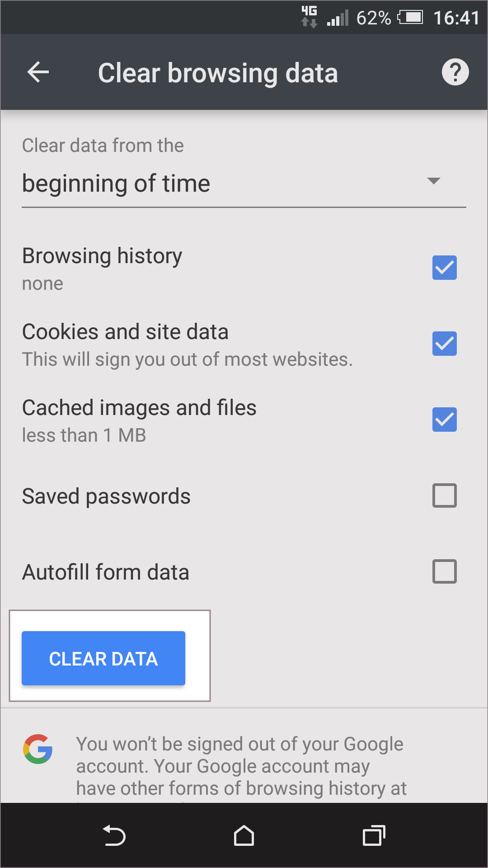Enable the Autofill form data checkbox
This screenshot has height=868, width=488.
[444, 571]
